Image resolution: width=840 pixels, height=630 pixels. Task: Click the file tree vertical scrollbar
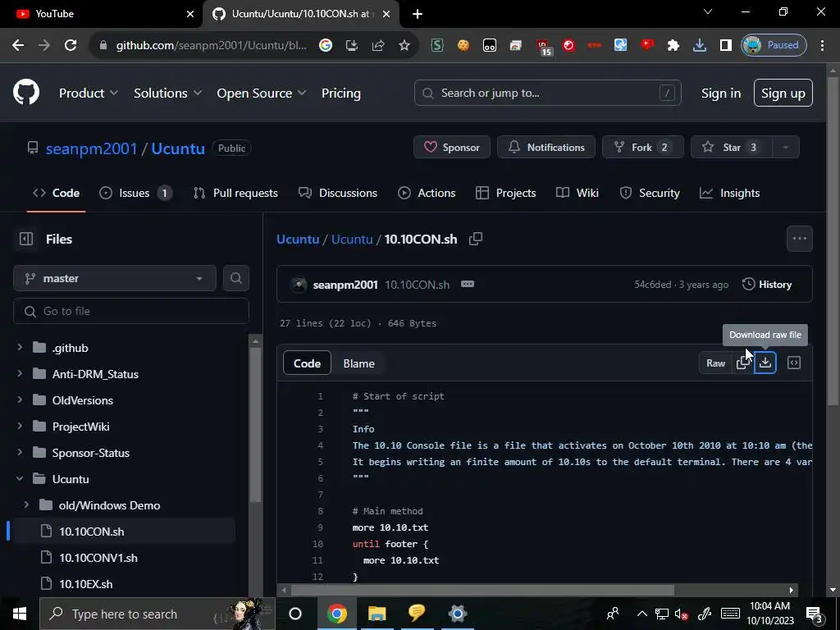(256, 426)
